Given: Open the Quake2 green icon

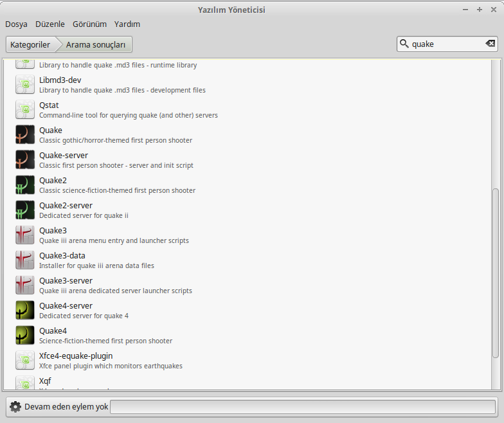Looking at the screenshot, I should click(x=24, y=185).
